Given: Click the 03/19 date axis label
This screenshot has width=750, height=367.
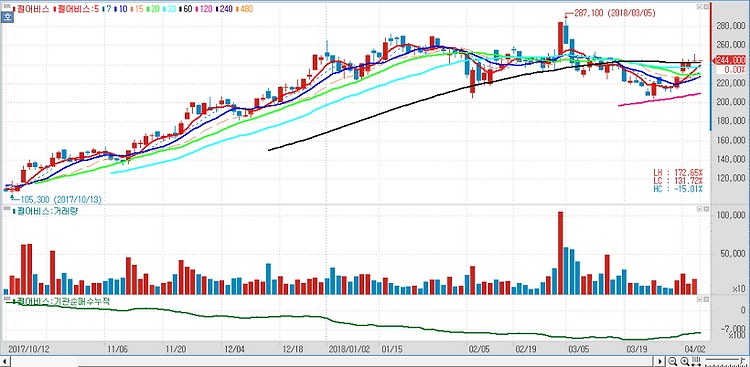Looking at the screenshot, I should (637, 349).
